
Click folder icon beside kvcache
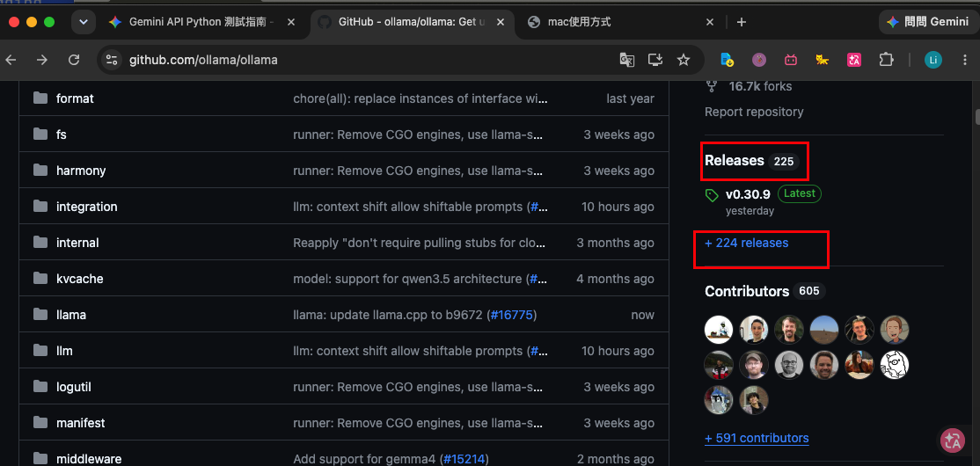(40, 278)
